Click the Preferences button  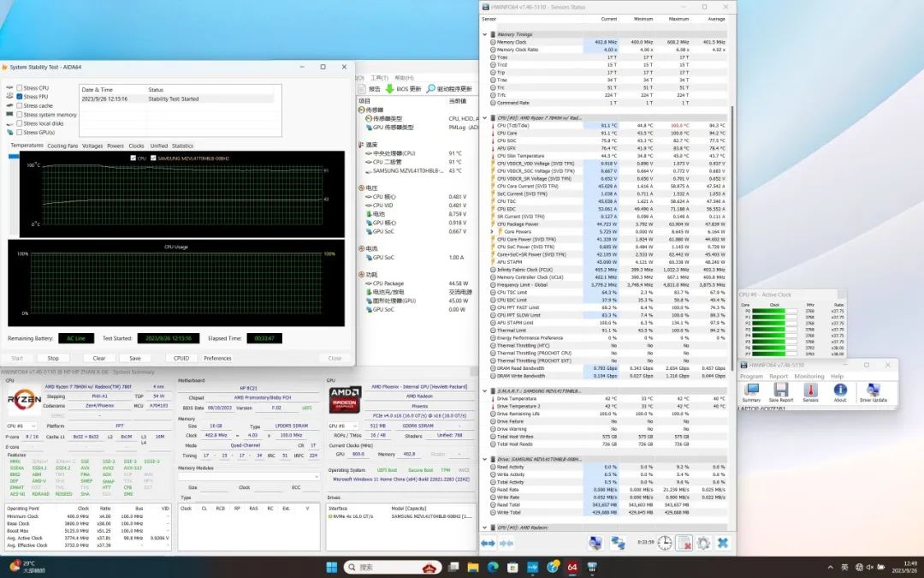point(217,358)
